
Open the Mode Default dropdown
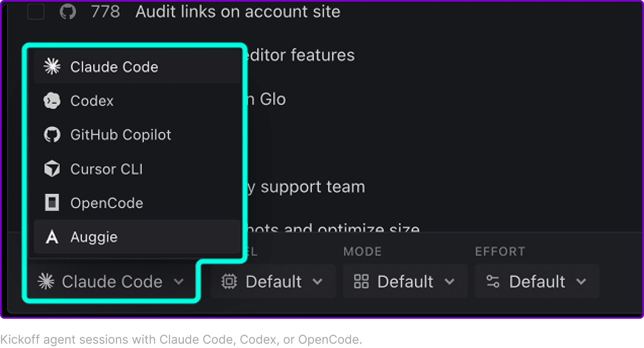[405, 281]
